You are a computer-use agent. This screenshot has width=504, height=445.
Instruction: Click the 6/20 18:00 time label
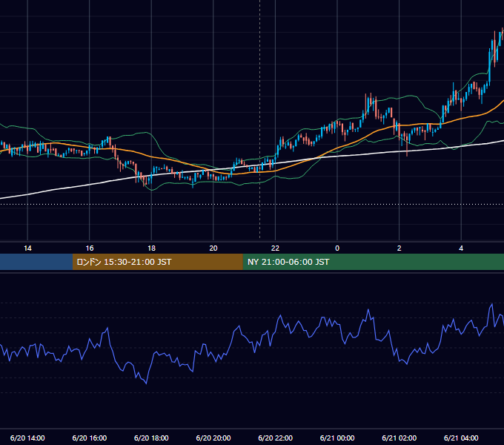pyautogui.click(x=151, y=438)
